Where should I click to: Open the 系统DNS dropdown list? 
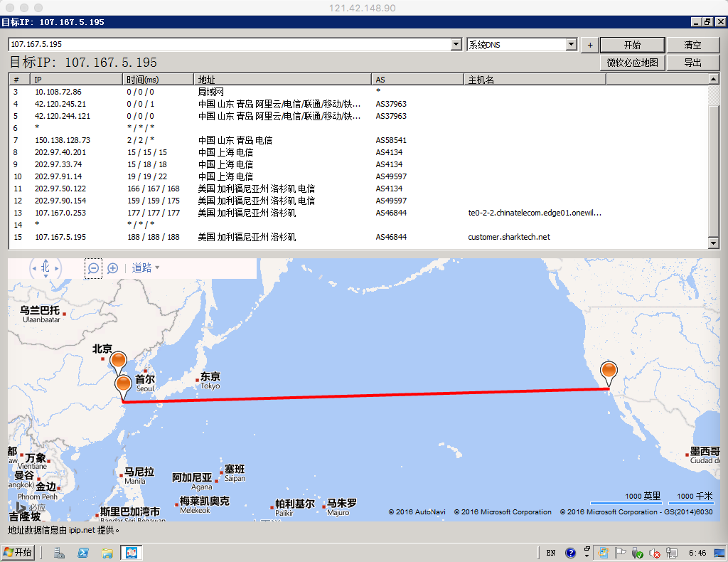tap(572, 45)
